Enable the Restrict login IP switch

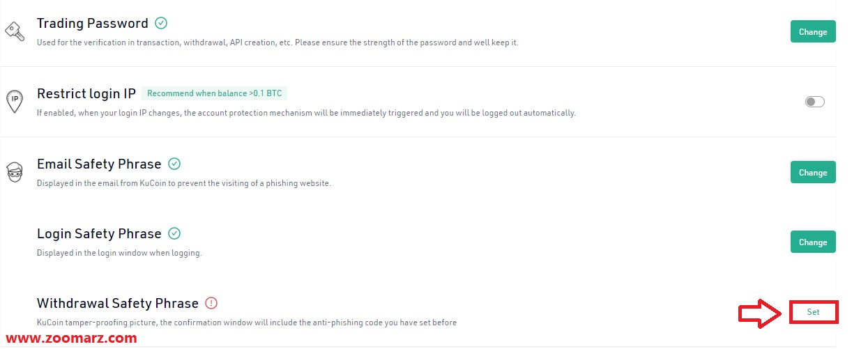[x=814, y=102]
